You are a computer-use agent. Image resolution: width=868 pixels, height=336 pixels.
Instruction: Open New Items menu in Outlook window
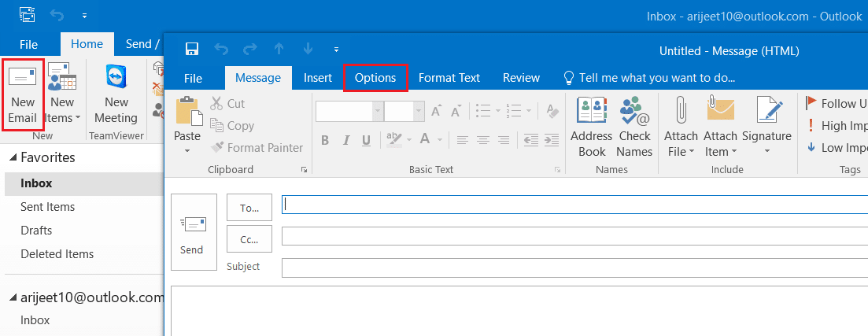(62, 94)
